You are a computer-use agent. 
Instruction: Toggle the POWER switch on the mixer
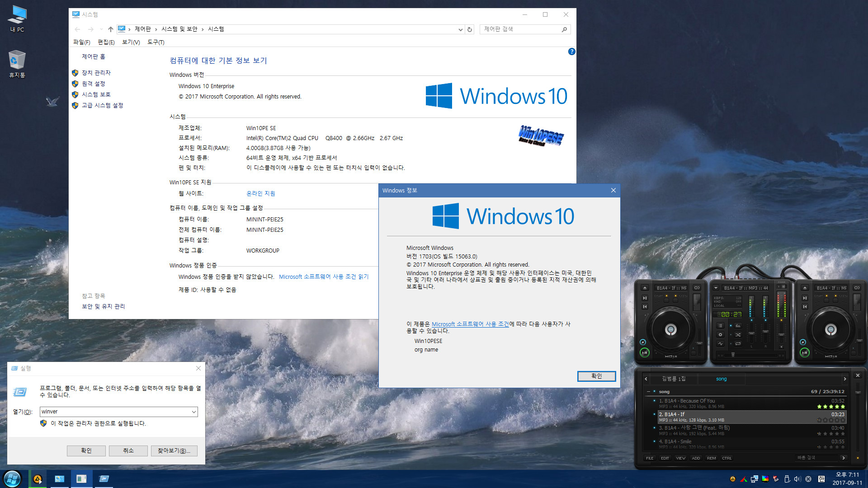coord(781,286)
